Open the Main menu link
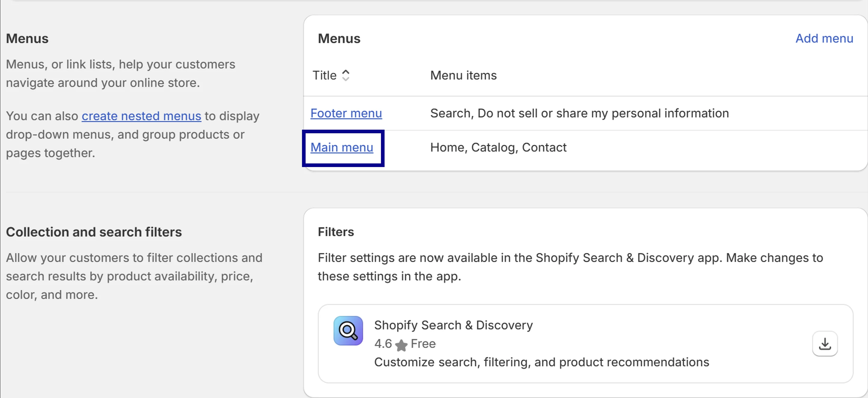This screenshot has width=868, height=398. [x=342, y=148]
